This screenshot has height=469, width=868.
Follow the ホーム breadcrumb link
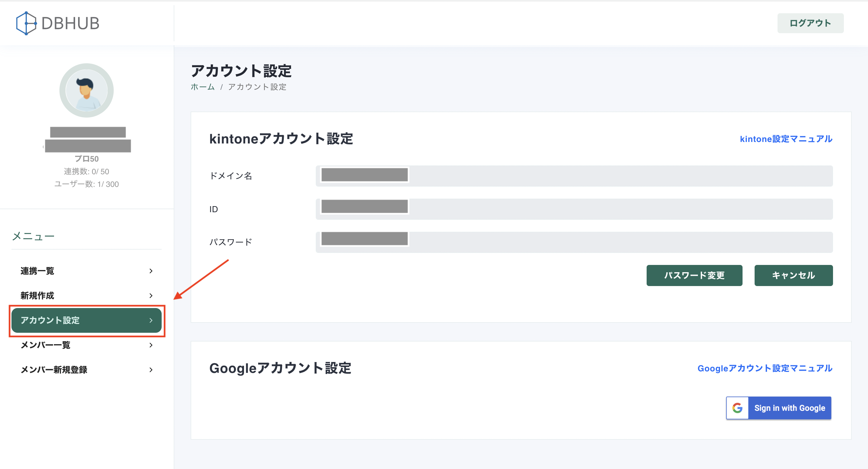click(202, 87)
